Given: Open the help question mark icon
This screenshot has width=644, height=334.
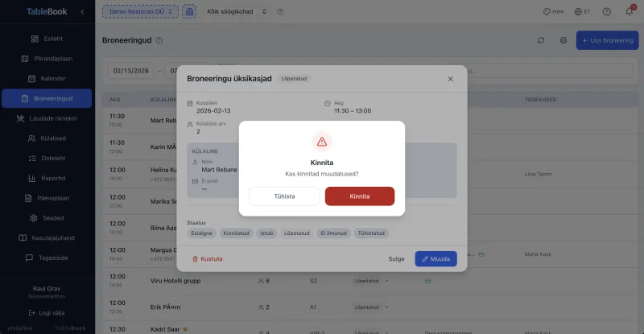Looking at the screenshot, I should tap(606, 12).
